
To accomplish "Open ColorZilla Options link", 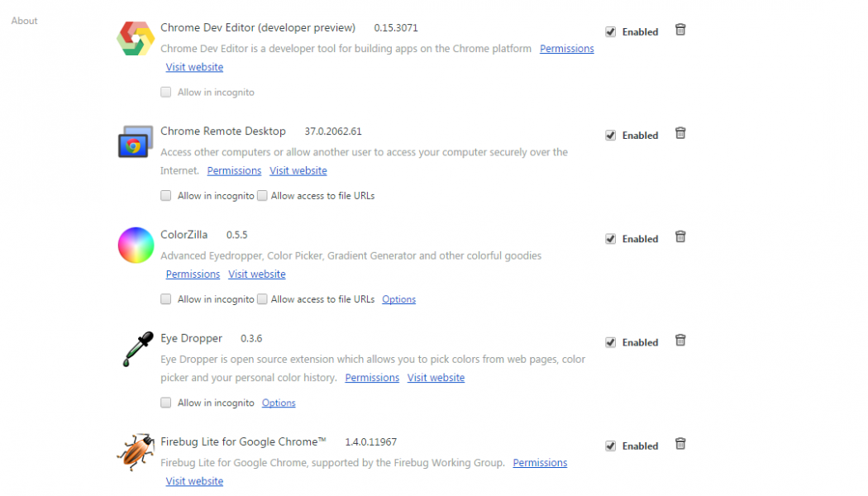I will (398, 299).
